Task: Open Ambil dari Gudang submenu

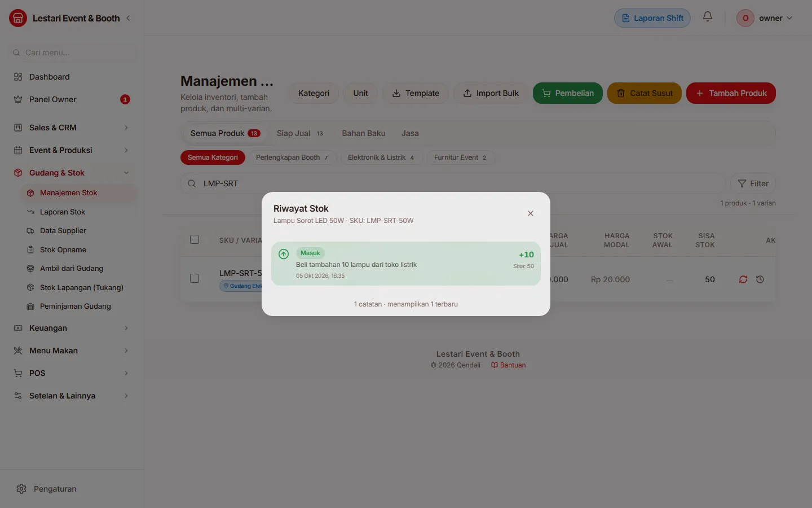Action: click(x=78, y=268)
